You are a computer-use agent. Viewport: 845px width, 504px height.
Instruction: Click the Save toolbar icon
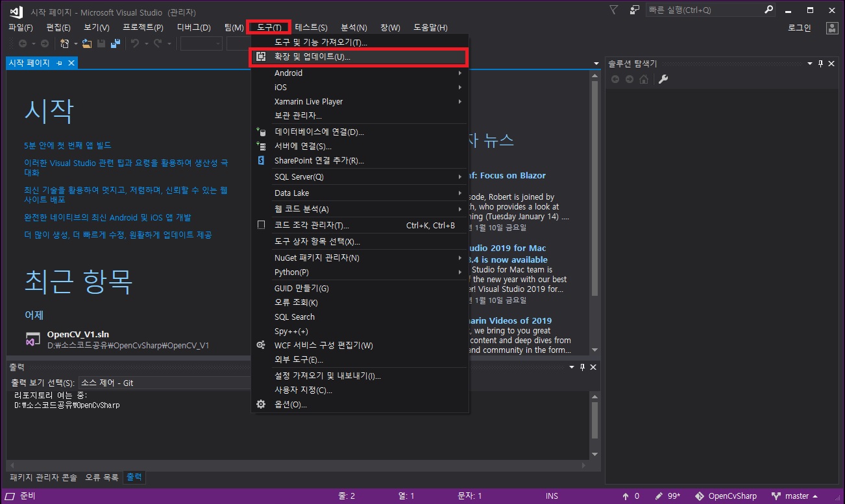tap(101, 43)
